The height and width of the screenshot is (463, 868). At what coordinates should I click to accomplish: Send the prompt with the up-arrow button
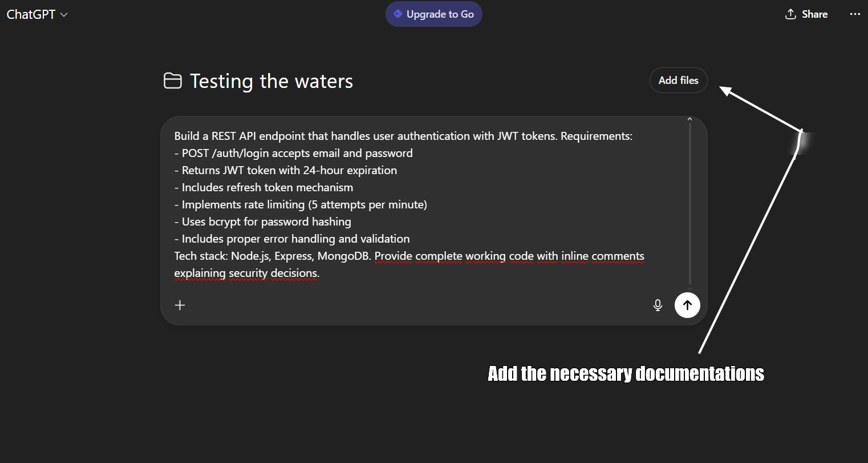(687, 305)
